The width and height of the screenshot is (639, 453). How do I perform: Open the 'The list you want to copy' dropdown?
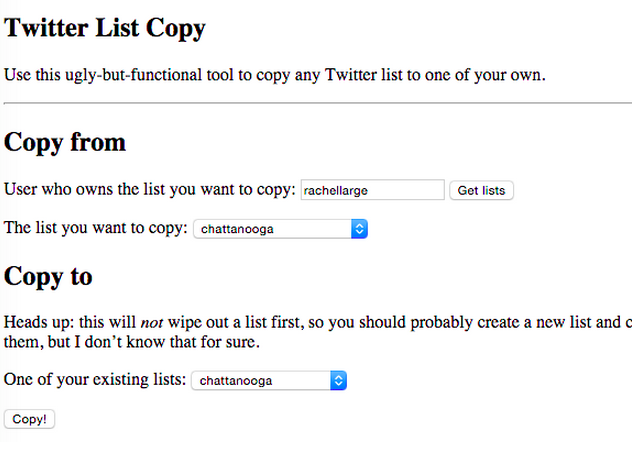272,229
